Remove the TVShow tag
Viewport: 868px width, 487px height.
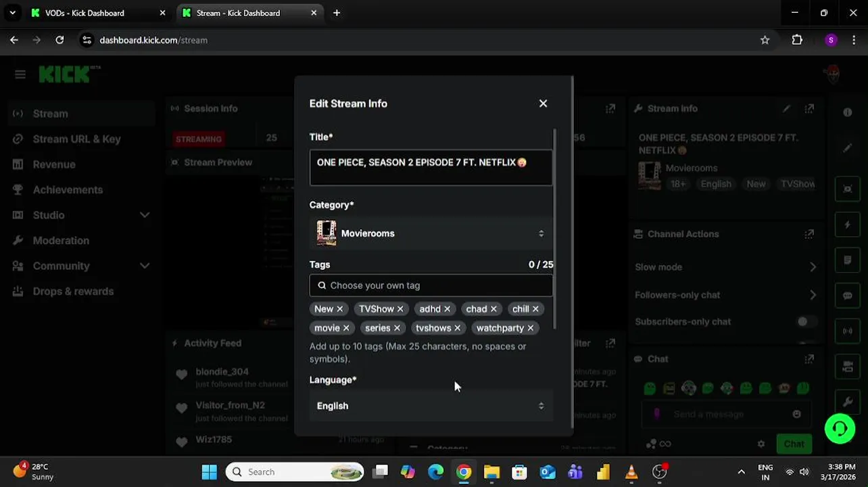point(400,309)
